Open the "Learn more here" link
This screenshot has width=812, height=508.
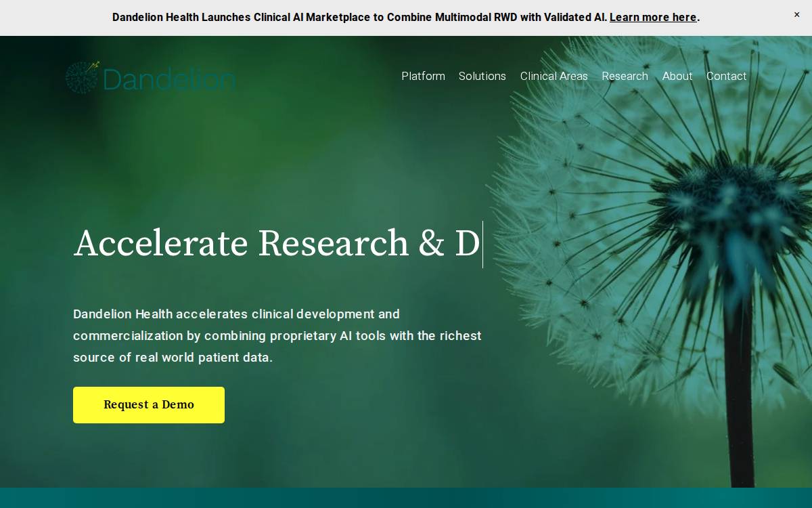[x=653, y=18]
